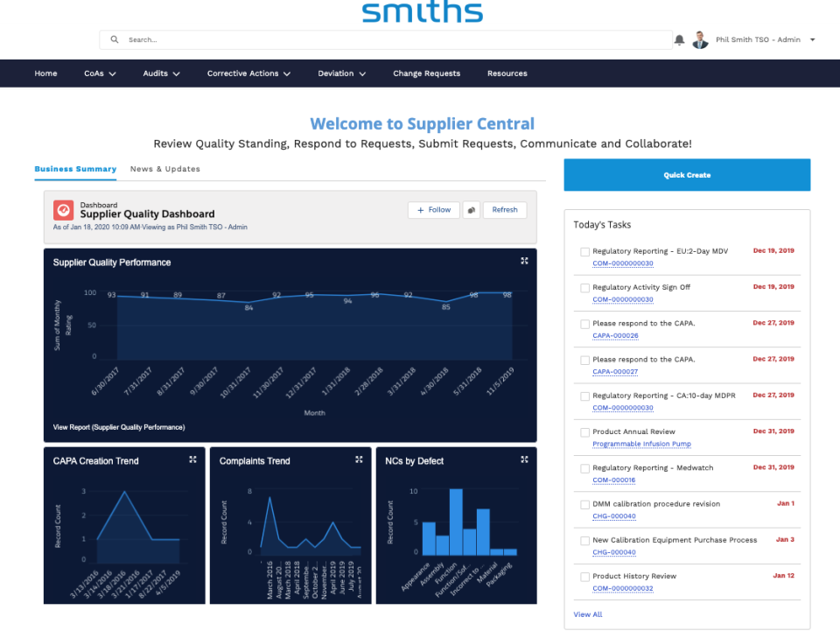Click the Quick Create button
This screenshot has height=638, width=840.
pos(687,175)
